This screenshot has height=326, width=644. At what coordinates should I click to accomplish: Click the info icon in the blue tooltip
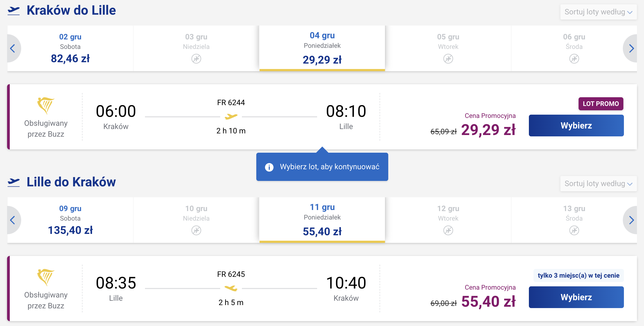tap(269, 167)
